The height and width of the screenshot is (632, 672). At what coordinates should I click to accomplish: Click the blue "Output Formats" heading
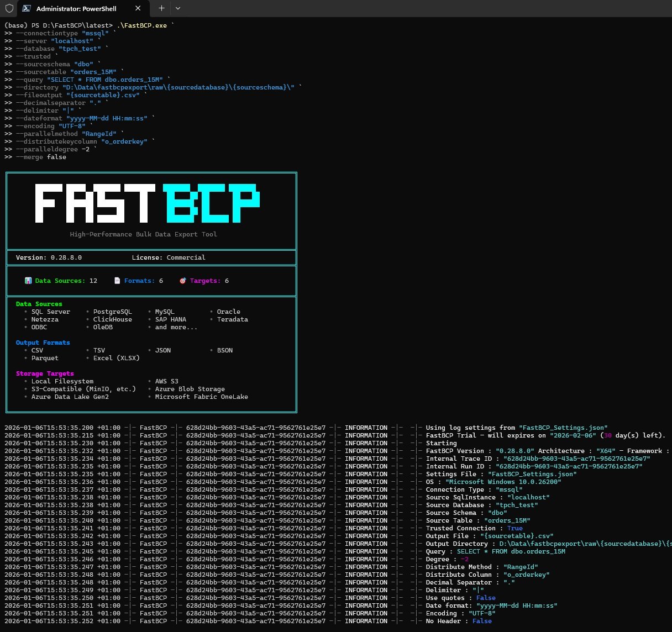(x=43, y=343)
